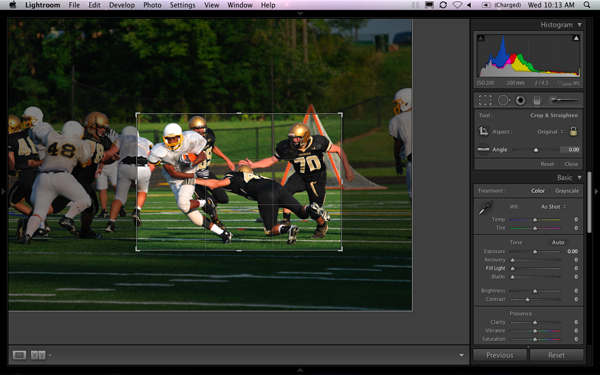
Task: Select the Crop Overlay tool icon
Action: click(485, 100)
